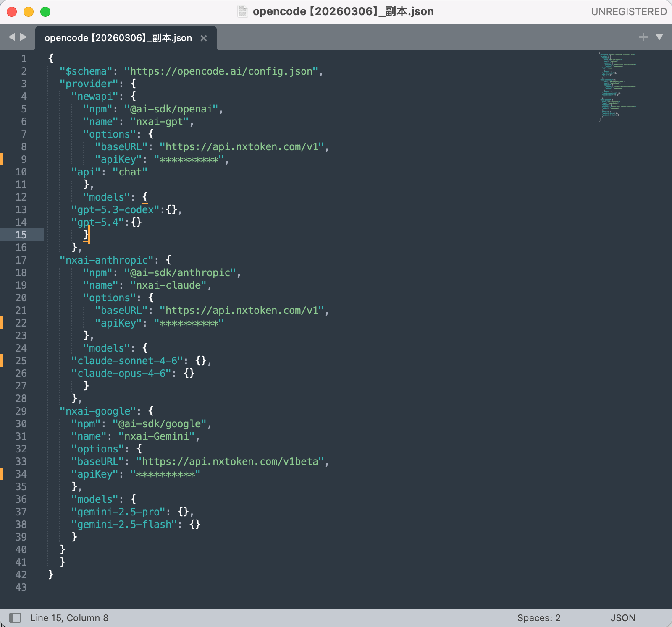Screen dimensions: 672x627
Task: Click line number 29 in gutter
Action: pos(21,411)
